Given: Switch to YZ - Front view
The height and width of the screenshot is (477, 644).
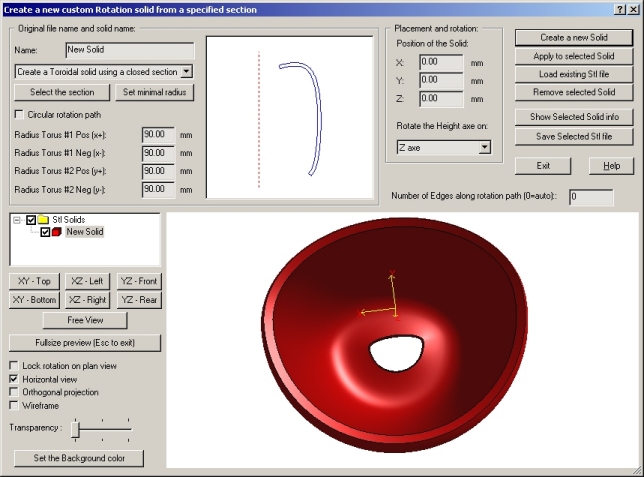Looking at the screenshot, I should [139, 281].
